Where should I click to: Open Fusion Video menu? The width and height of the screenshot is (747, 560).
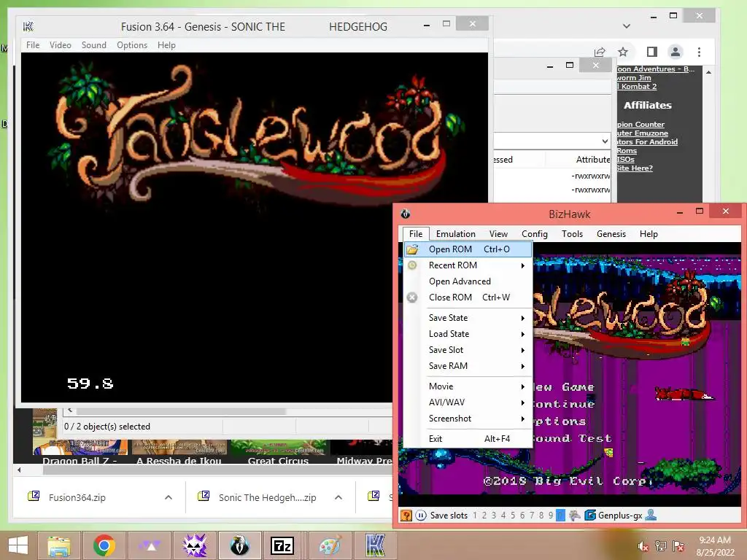coord(61,44)
